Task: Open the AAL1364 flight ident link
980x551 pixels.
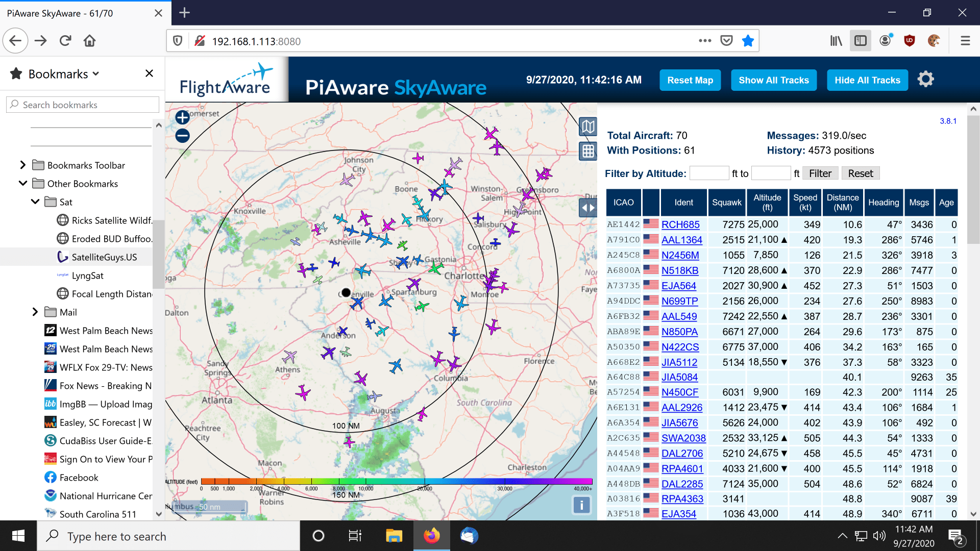Action: tap(681, 240)
